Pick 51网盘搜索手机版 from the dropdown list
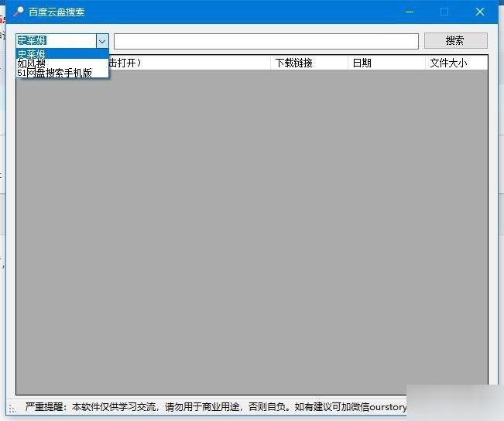The height and width of the screenshot is (421, 504). point(63,73)
